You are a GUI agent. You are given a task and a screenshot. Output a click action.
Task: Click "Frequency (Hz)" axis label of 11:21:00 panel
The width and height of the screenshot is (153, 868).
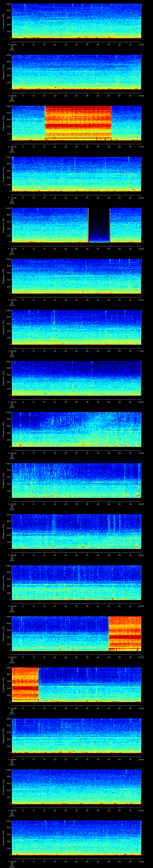(3, 378)
